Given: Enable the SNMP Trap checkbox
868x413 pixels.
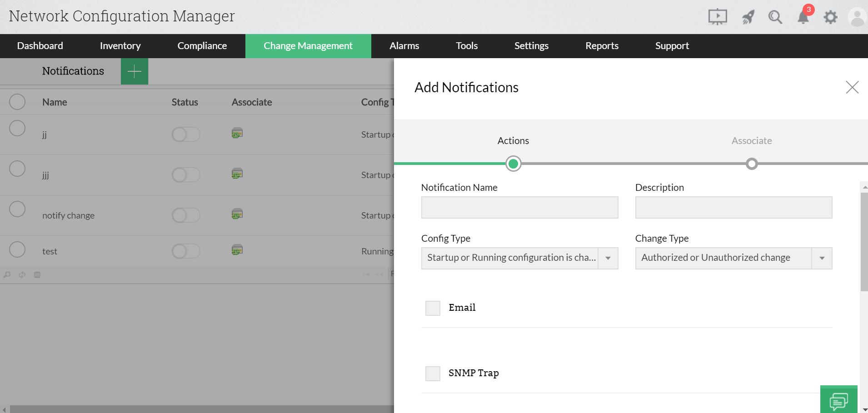Looking at the screenshot, I should (x=432, y=373).
